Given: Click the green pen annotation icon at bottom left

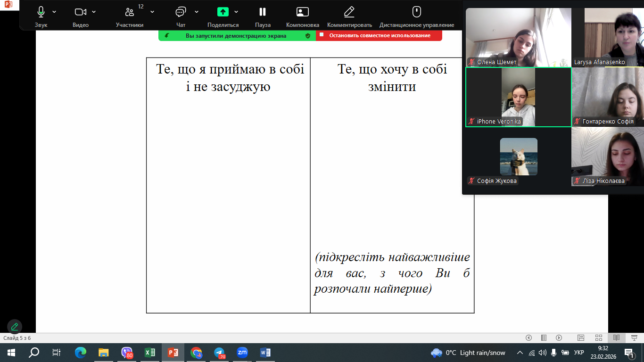Looking at the screenshot, I should click(15, 326).
